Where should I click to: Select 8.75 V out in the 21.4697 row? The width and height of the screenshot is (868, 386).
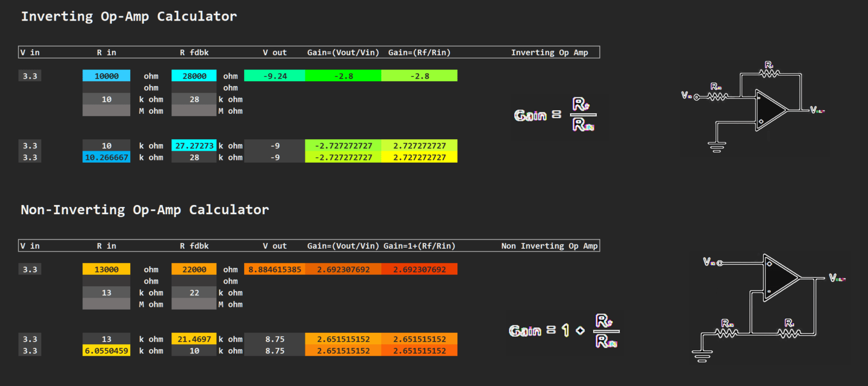click(275, 339)
